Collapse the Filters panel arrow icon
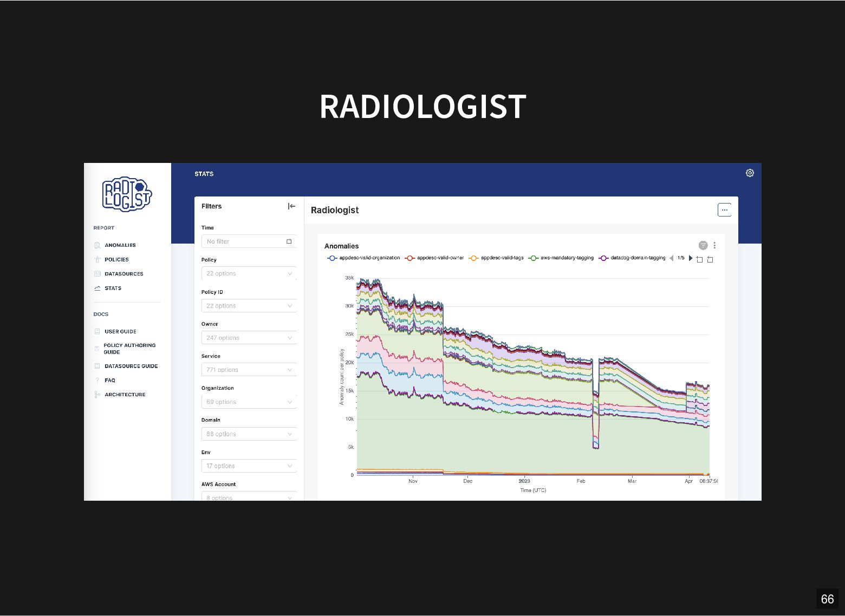845x616 pixels. pos(291,206)
